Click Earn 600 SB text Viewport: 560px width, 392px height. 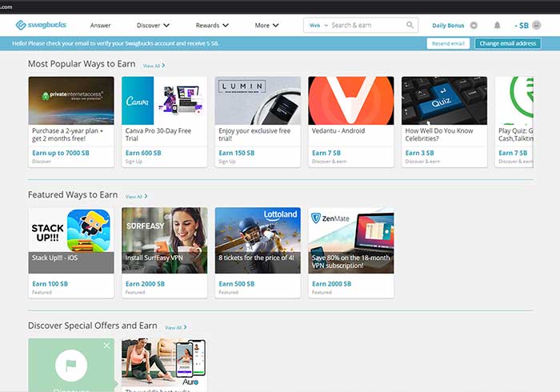tap(143, 153)
